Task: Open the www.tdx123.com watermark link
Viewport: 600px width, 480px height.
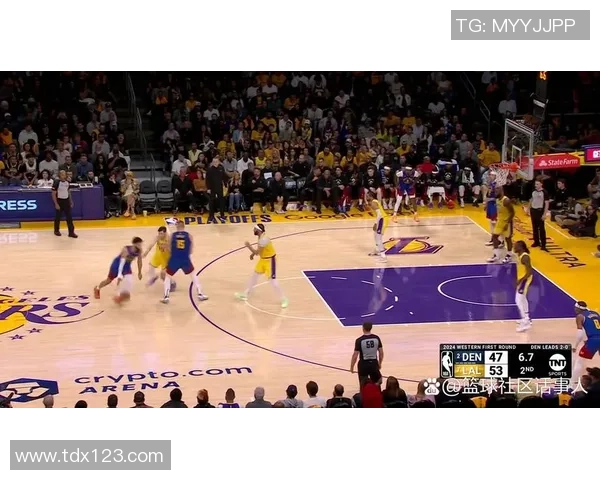Action: click(90, 455)
